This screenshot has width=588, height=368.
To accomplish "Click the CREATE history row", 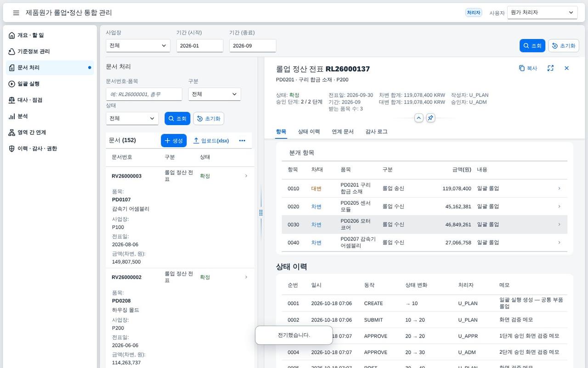I will click(x=424, y=303).
